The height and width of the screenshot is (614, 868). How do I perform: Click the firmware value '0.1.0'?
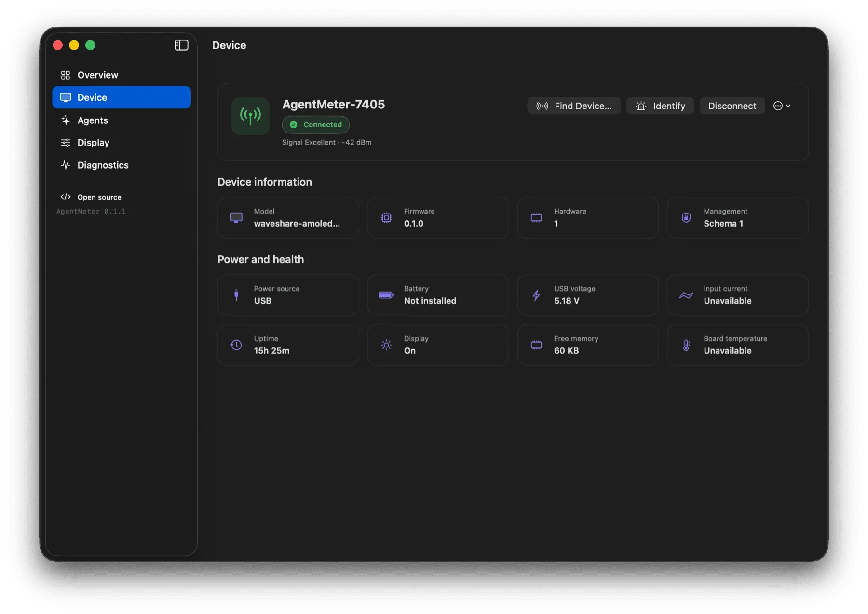pos(414,224)
